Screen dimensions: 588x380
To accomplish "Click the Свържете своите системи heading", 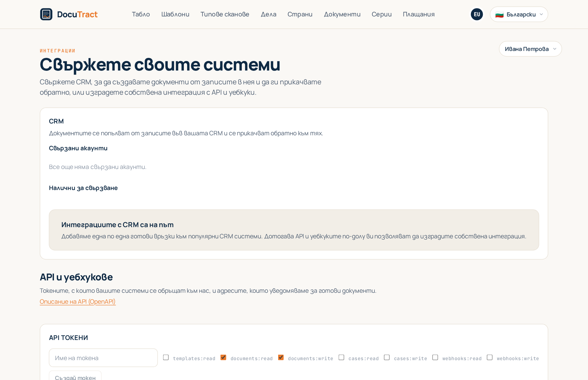I will pos(160,64).
